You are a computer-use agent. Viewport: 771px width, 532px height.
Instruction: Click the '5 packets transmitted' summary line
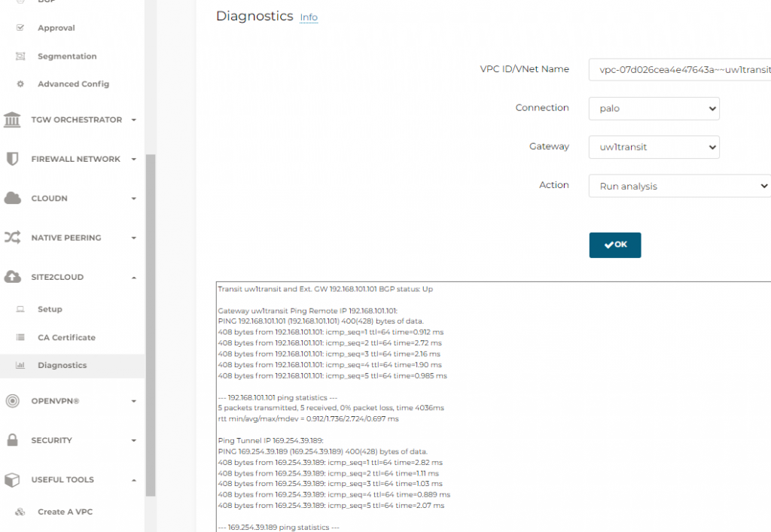point(331,408)
